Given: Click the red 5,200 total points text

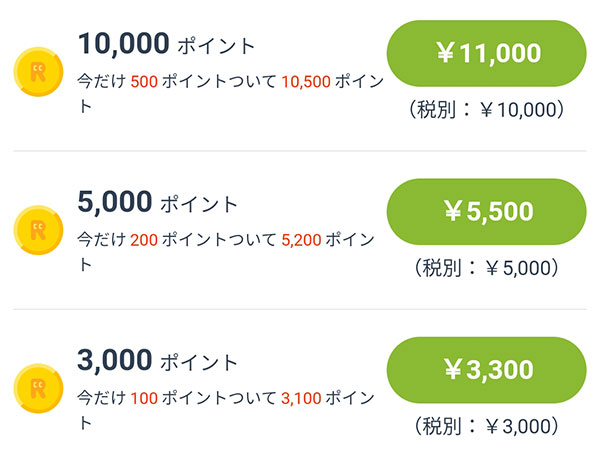Looking at the screenshot, I should 301,240.
